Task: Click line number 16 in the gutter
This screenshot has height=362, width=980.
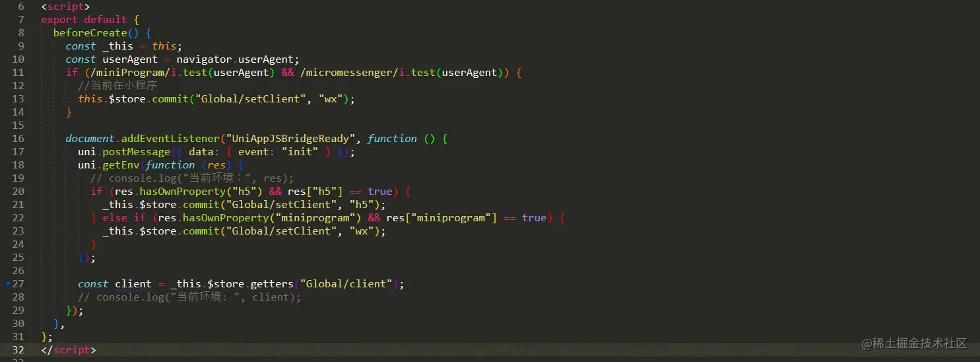Action: [x=18, y=139]
